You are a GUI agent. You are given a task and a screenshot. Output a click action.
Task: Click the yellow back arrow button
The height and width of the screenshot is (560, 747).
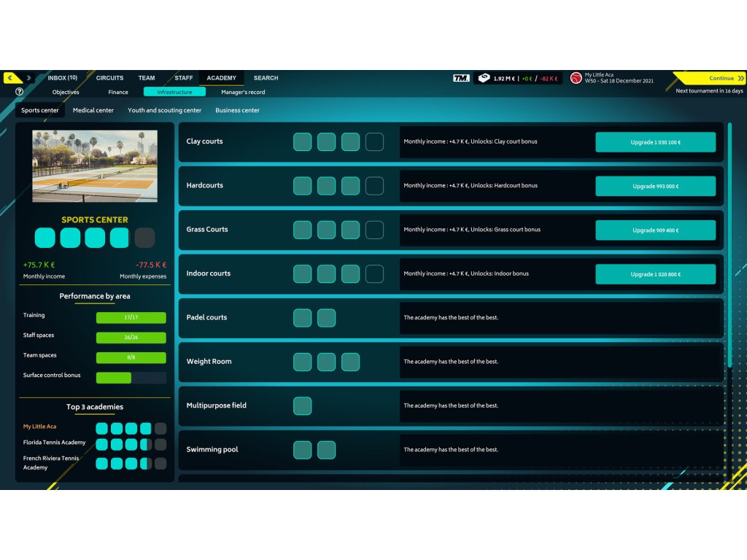[x=12, y=77]
